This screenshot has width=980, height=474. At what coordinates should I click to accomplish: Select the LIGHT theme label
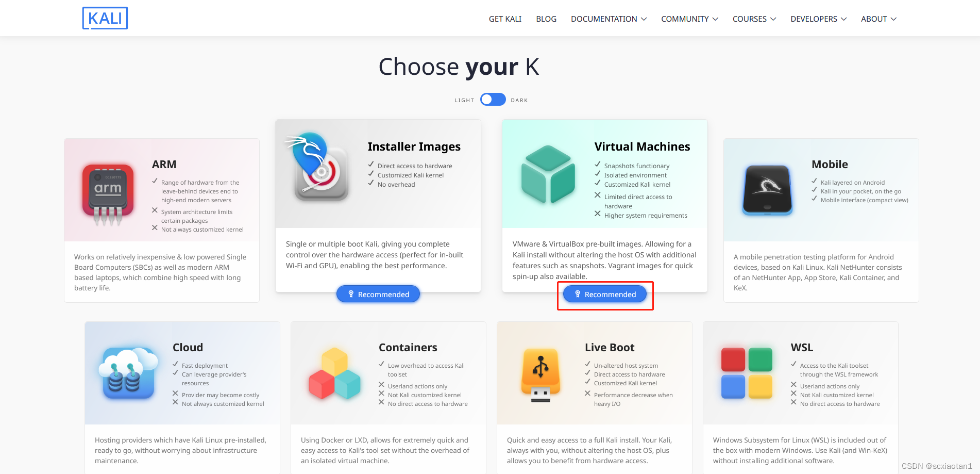tap(464, 101)
